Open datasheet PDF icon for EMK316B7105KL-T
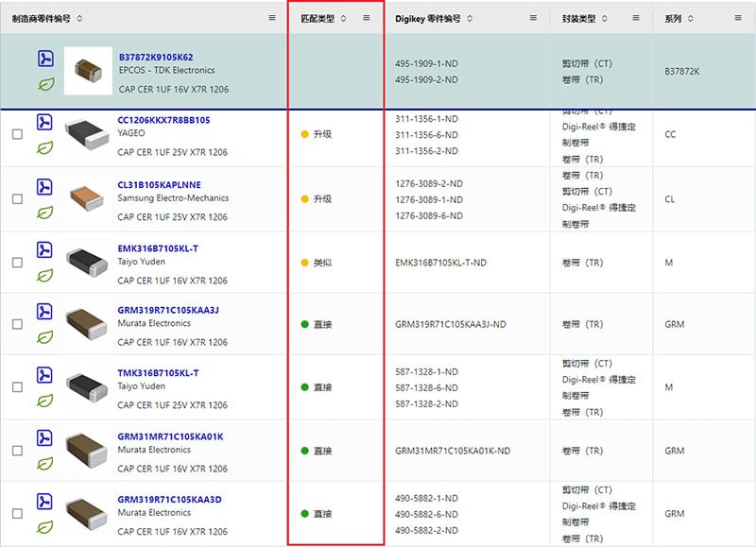Screen dimensions: 756x547 (x=44, y=250)
